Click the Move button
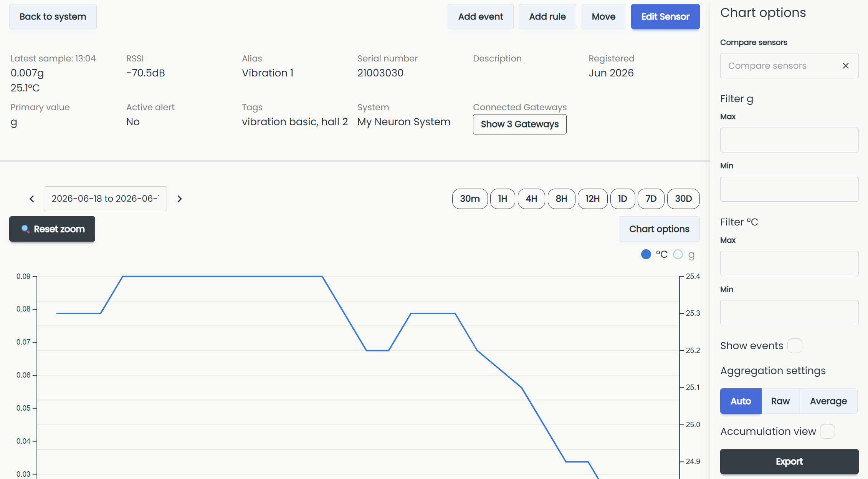Image resolution: width=868 pixels, height=479 pixels. (x=603, y=17)
